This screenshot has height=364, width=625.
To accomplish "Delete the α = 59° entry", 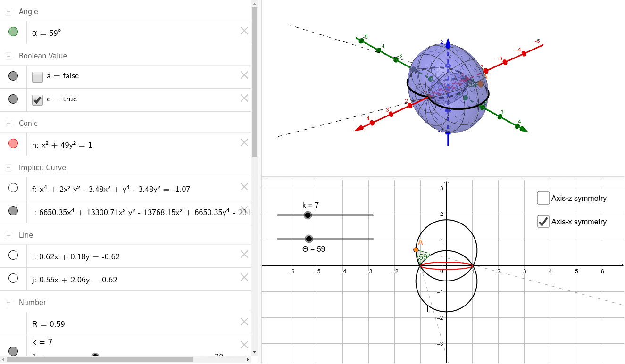I will click(244, 31).
